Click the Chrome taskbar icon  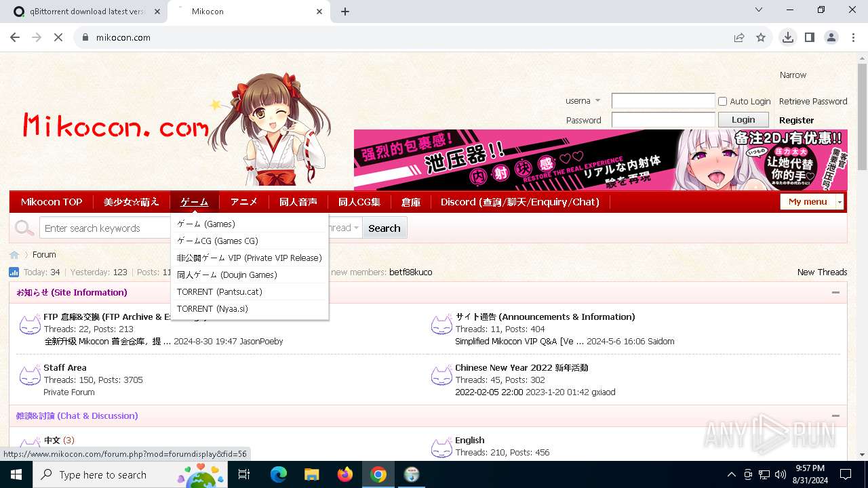(x=378, y=474)
